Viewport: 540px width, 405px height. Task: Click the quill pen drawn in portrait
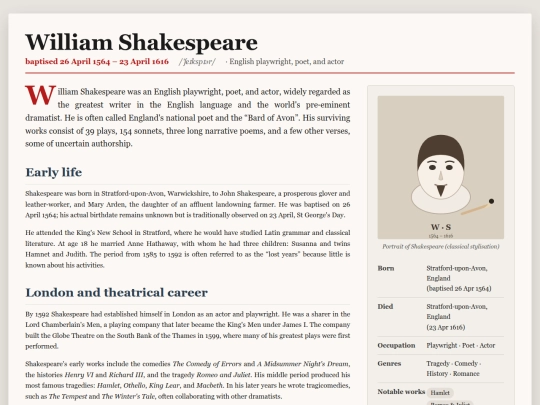click(478, 207)
